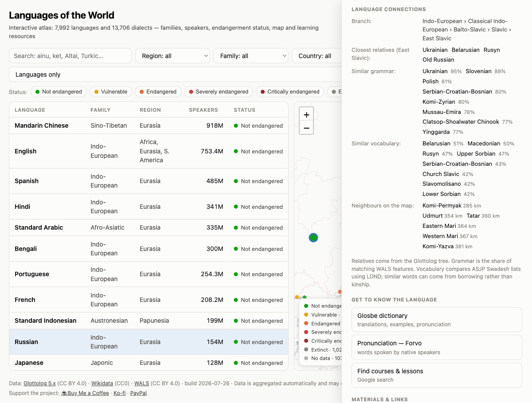
Task: Open Komi-Yazva neighbour link
Action: click(438, 246)
